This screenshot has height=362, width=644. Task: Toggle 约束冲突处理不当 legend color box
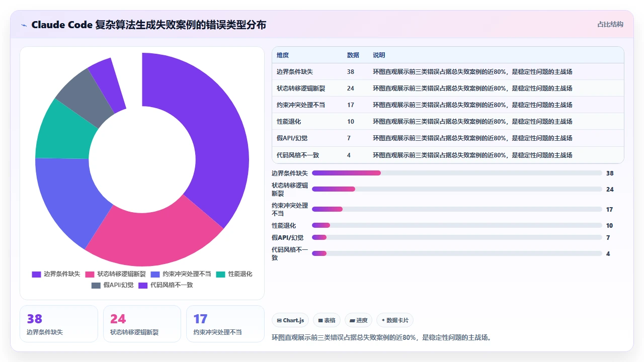(x=155, y=275)
